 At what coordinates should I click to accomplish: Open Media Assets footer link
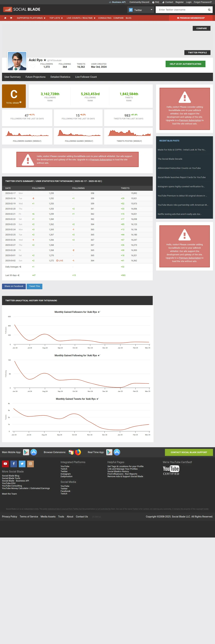pos(48,516)
